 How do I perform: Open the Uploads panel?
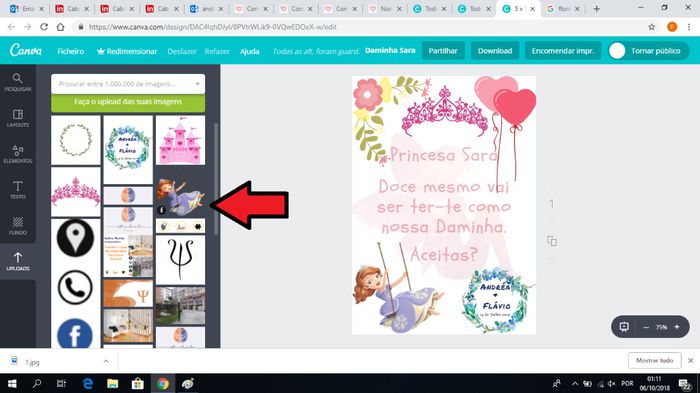pyautogui.click(x=17, y=262)
